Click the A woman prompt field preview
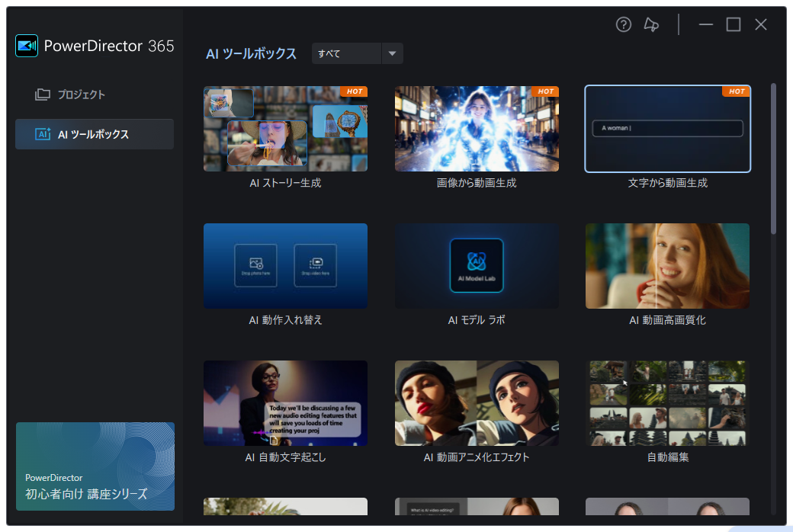 point(668,129)
